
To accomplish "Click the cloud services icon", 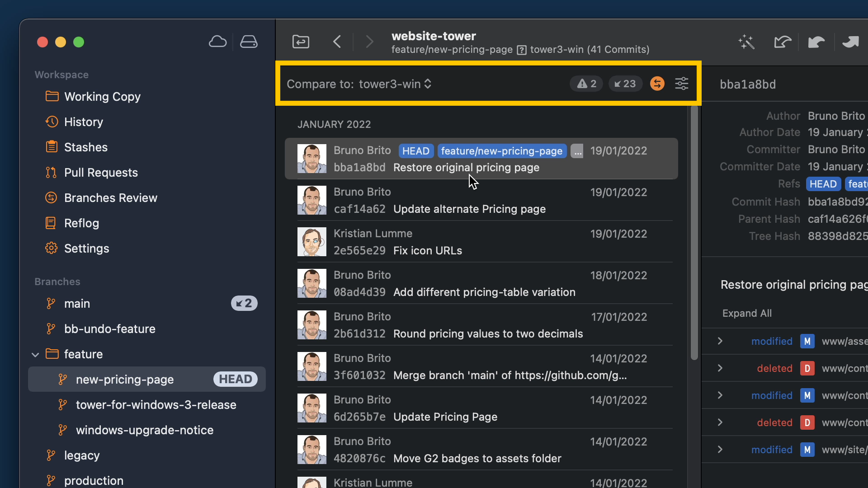I will tap(217, 42).
